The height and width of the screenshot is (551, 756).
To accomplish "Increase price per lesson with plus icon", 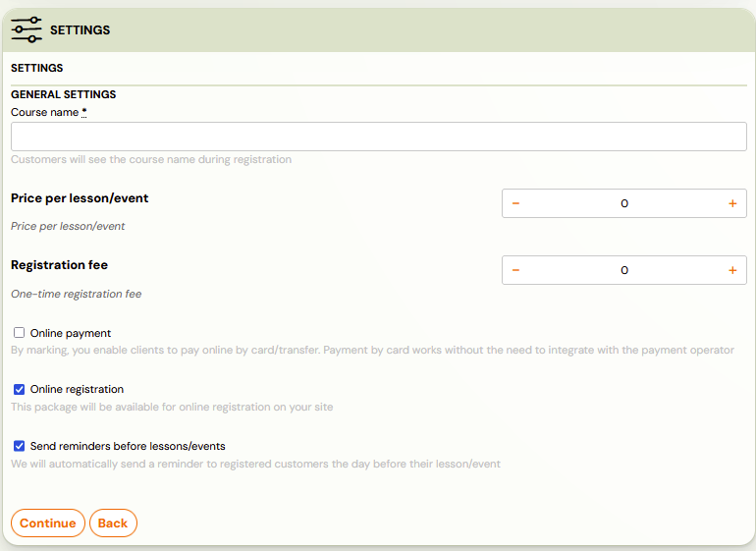I will 732,203.
